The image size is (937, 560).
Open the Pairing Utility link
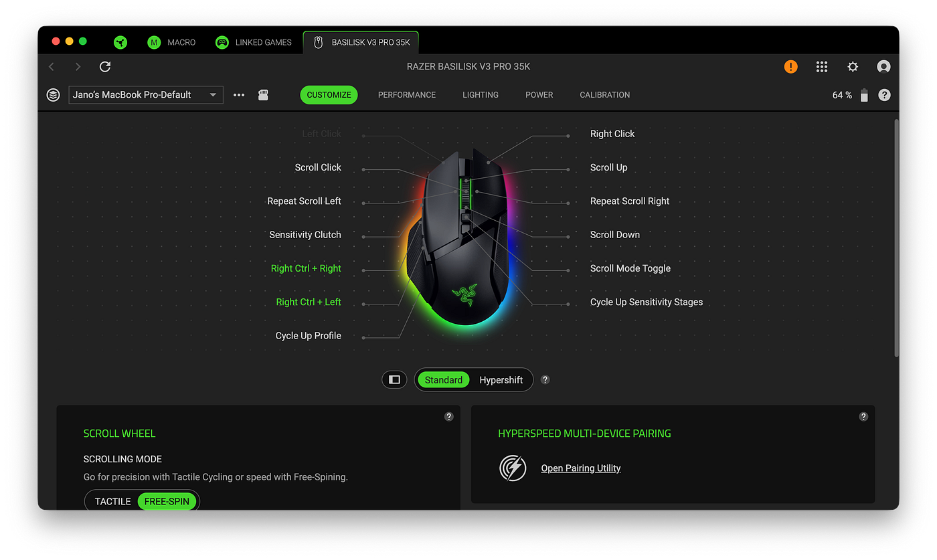(x=581, y=468)
